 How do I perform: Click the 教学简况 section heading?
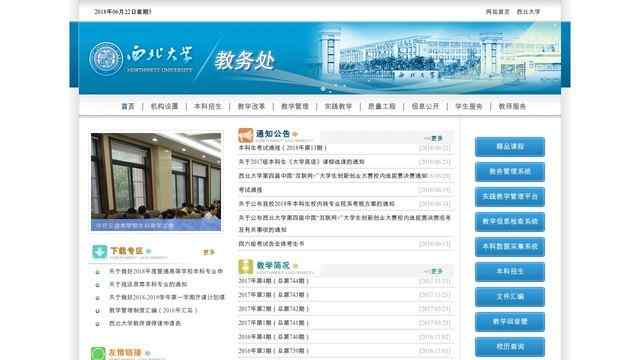point(273,265)
